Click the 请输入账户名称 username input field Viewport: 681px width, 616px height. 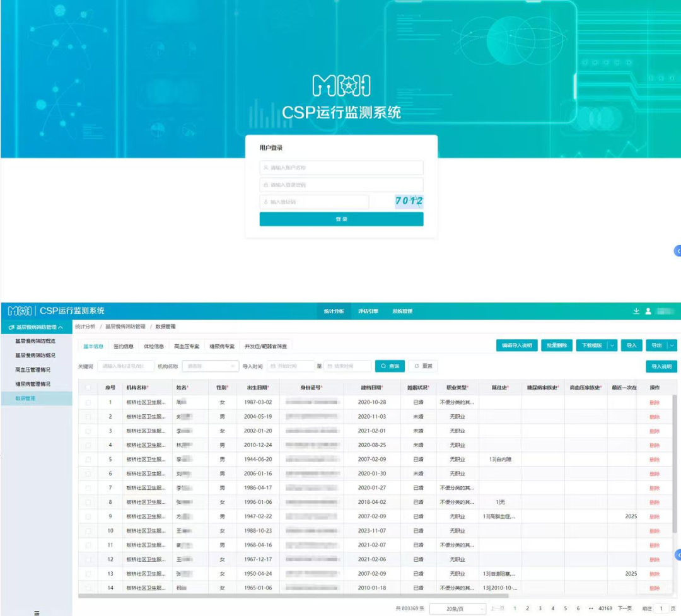[x=341, y=168]
